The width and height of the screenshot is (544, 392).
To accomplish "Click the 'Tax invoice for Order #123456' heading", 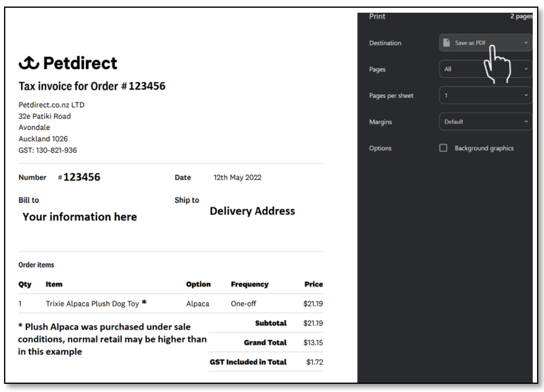I will pos(92,86).
